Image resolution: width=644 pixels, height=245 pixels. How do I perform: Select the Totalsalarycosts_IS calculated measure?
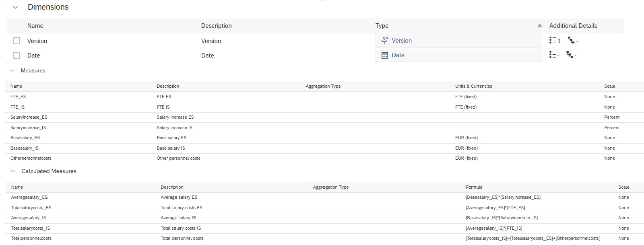point(31,228)
